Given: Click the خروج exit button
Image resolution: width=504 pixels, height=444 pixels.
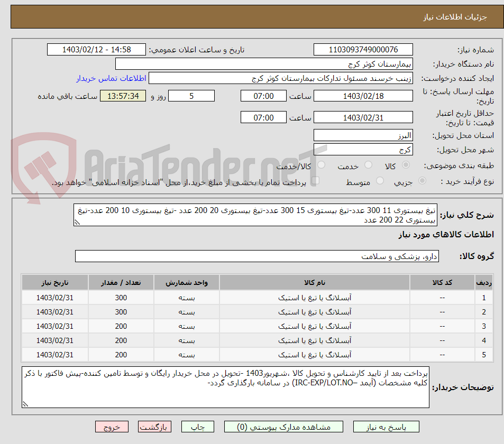Looking at the screenshot, I should [112, 427].
